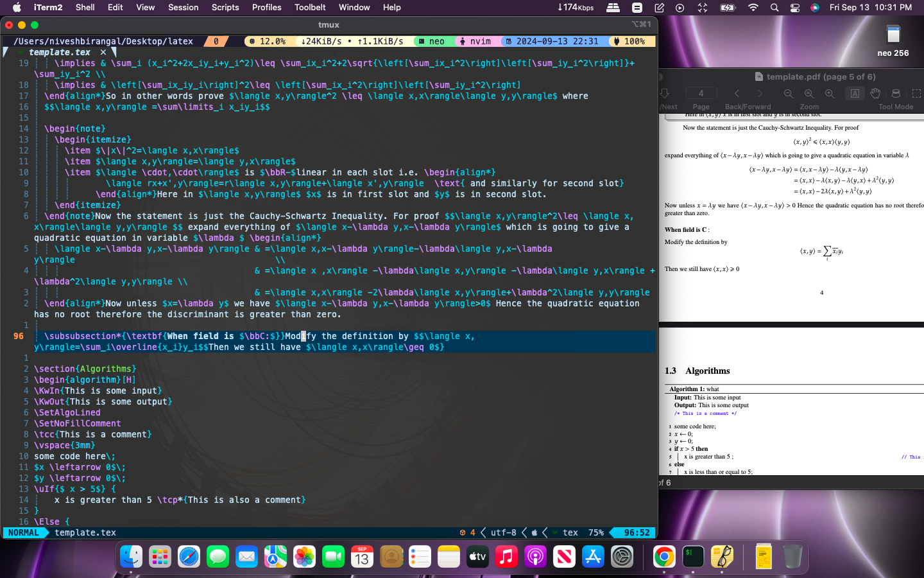This screenshot has width=924, height=578.
Task: Open Skim PDF viewer in Dock
Action: (x=722, y=556)
